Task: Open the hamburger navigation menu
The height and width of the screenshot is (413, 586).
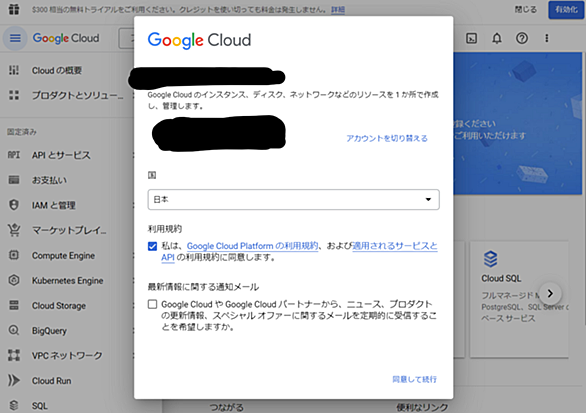Action: 15,38
